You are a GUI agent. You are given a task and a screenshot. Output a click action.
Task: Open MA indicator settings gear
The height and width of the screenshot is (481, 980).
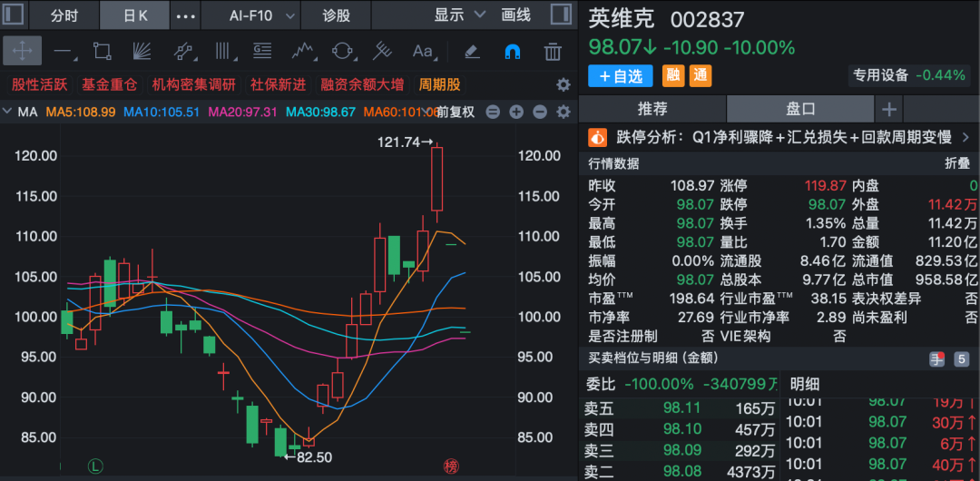(x=563, y=113)
